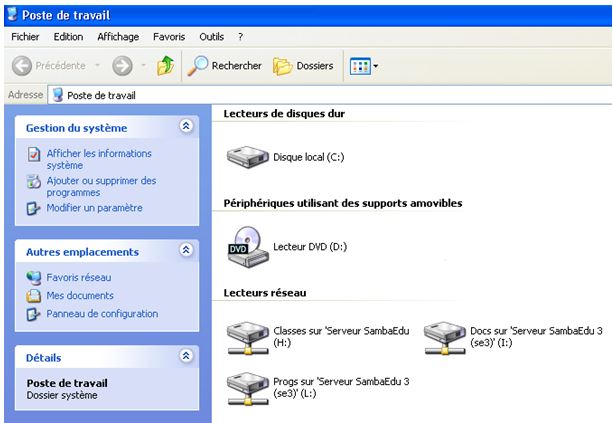
Task: Click the Adresse field text
Action: [x=101, y=95]
